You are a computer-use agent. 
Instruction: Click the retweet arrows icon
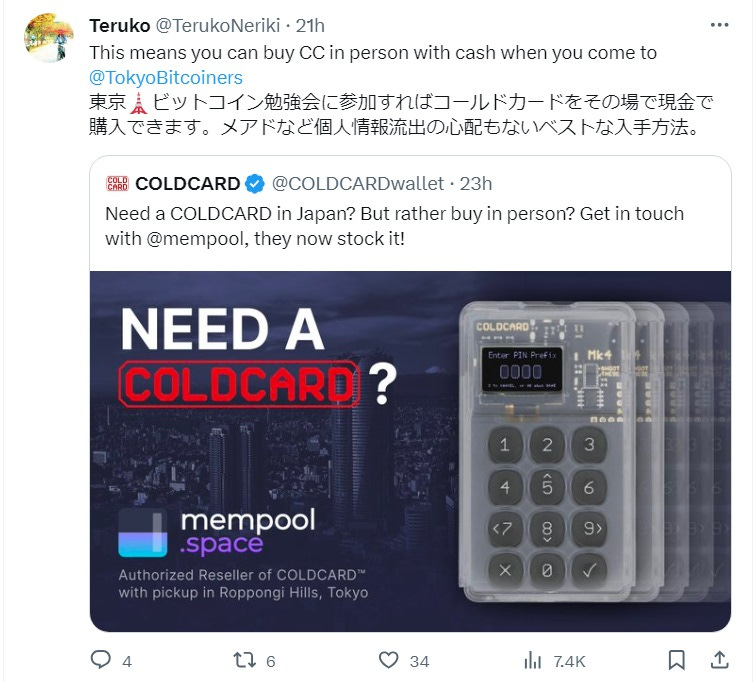244,660
